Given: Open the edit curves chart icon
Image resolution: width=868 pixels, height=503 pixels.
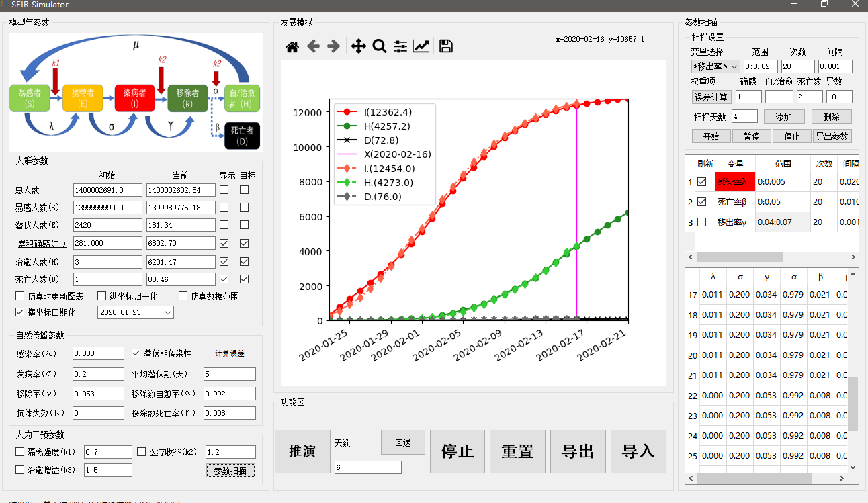Looking at the screenshot, I should point(421,46).
